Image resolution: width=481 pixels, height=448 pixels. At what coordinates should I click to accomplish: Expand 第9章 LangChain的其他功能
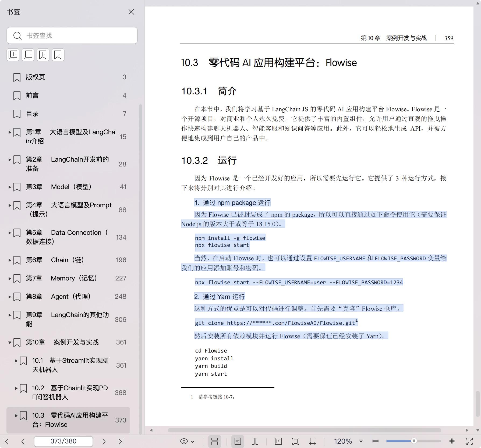click(x=10, y=315)
